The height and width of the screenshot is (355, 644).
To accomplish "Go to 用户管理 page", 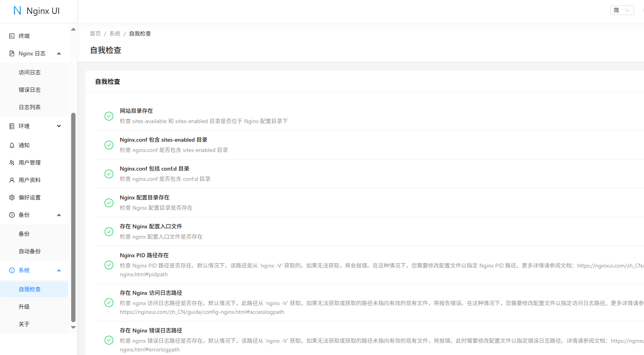I will pyautogui.click(x=35, y=163).
